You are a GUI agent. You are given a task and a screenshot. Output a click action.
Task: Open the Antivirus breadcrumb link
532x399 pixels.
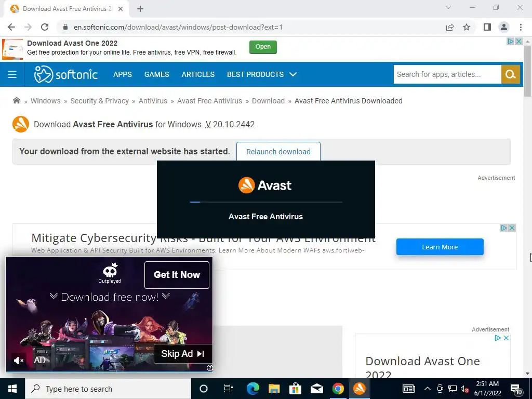click(x=153, y=101)
